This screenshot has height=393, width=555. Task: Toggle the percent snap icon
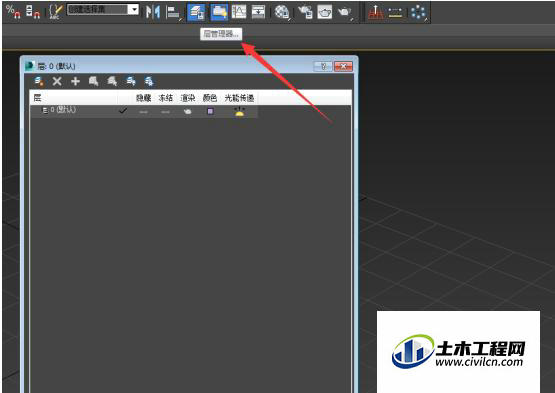(13, 12)
